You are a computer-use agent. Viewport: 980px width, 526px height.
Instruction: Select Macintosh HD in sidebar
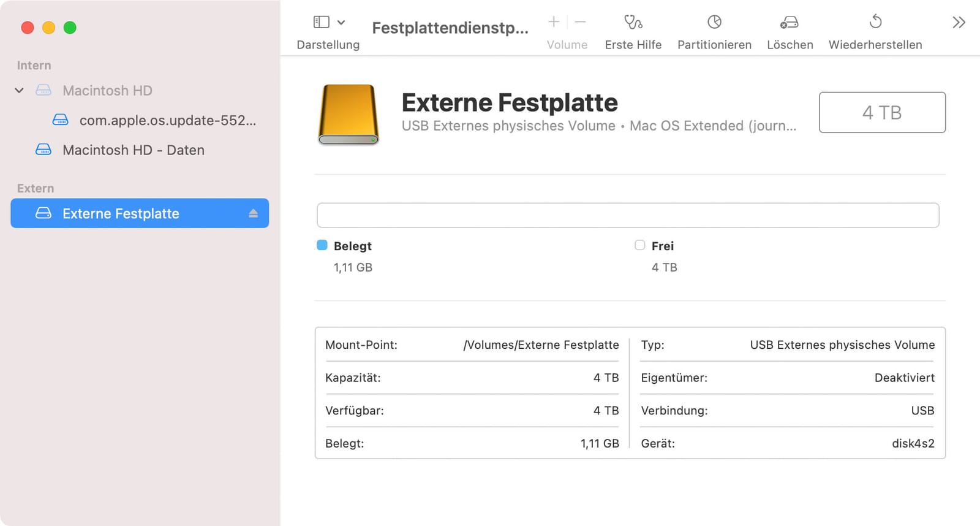click(107, 91)
